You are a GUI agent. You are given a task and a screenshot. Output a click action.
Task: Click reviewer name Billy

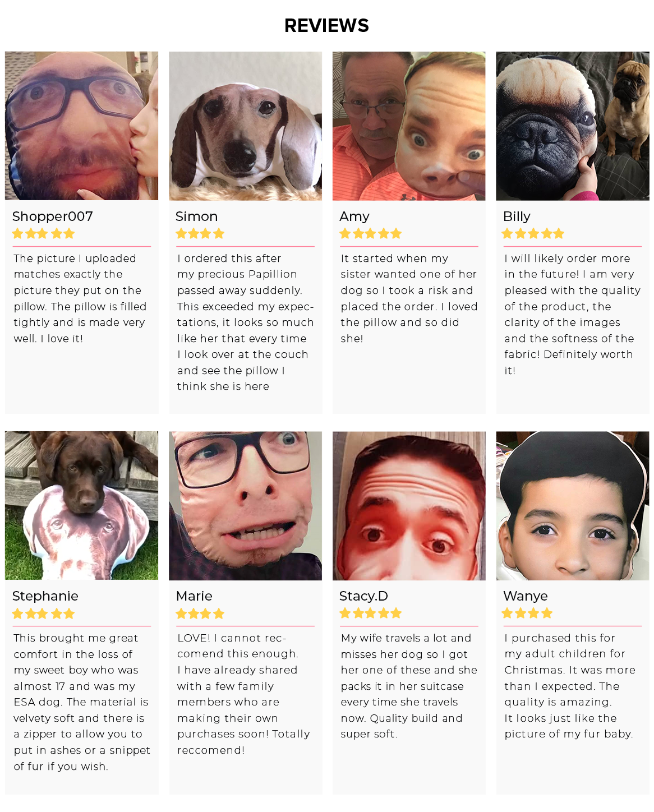click(x=517, y=216)
